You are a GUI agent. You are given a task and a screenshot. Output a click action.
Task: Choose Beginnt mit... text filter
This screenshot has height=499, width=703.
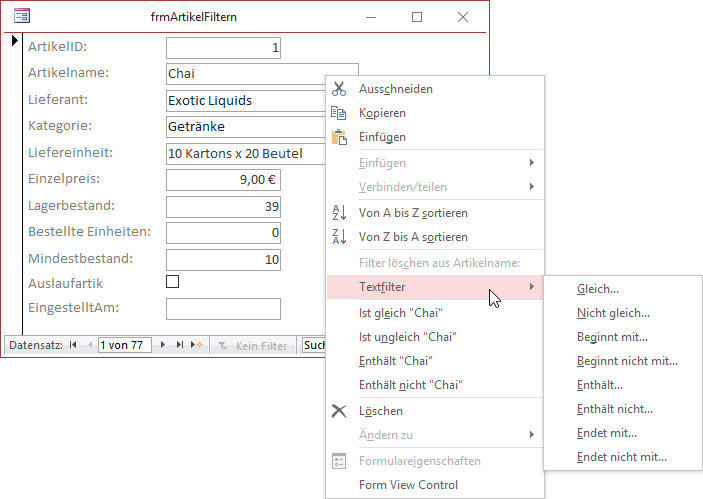point(623,337)
